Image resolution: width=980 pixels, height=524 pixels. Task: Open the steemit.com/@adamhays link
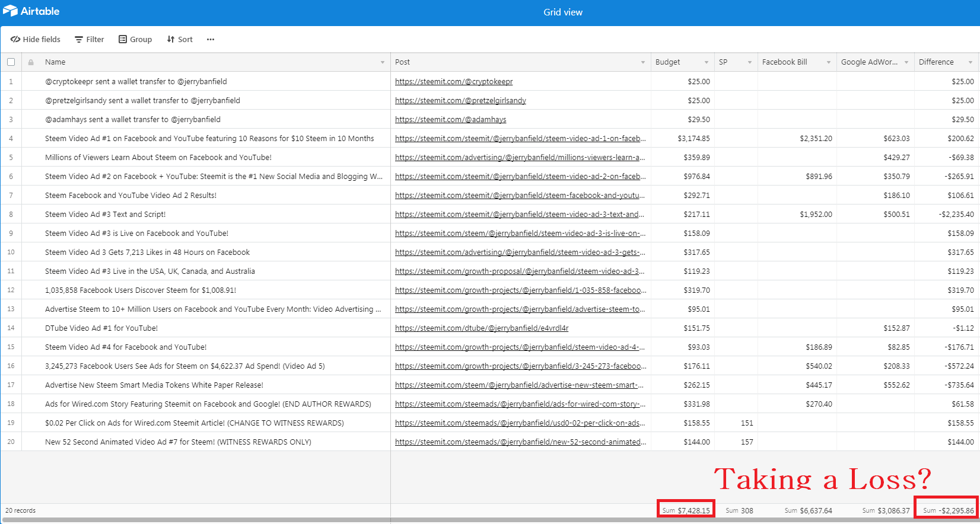(451, 119)
